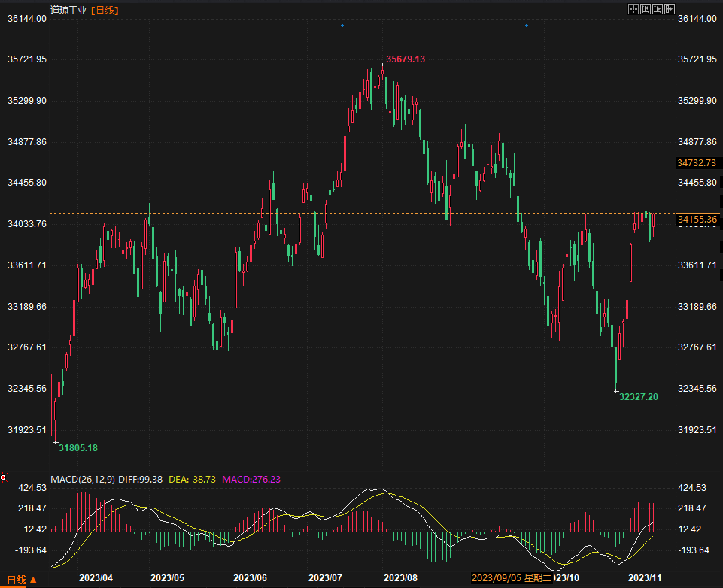This screenshot has height=588, width=723.
Task: Click the [日线] period label in title
Action: pos(105,10)
